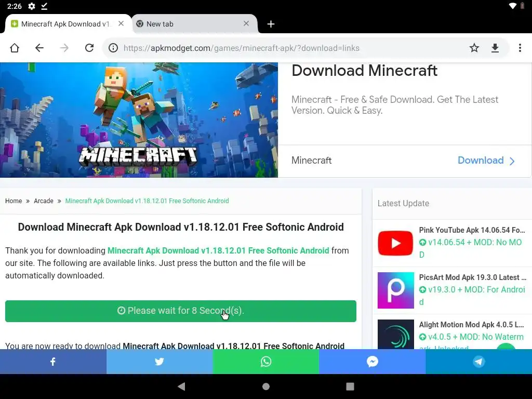Open PicsArt Mod Apk 19.3.0 entry

point(472,277)
